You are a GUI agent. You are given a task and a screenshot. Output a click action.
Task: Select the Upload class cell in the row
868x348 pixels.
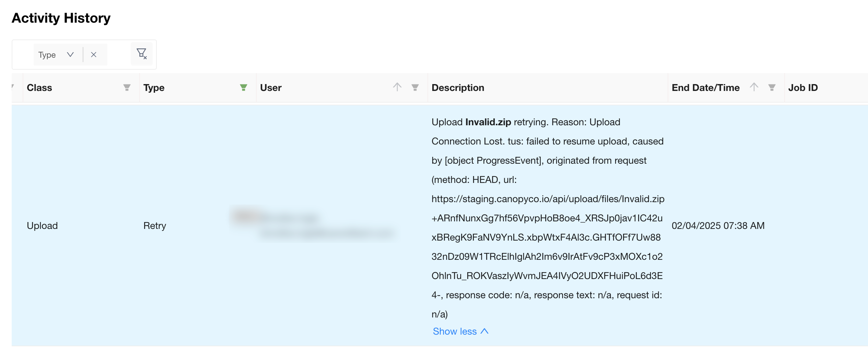pyautogui.click(x=42, y=225)
